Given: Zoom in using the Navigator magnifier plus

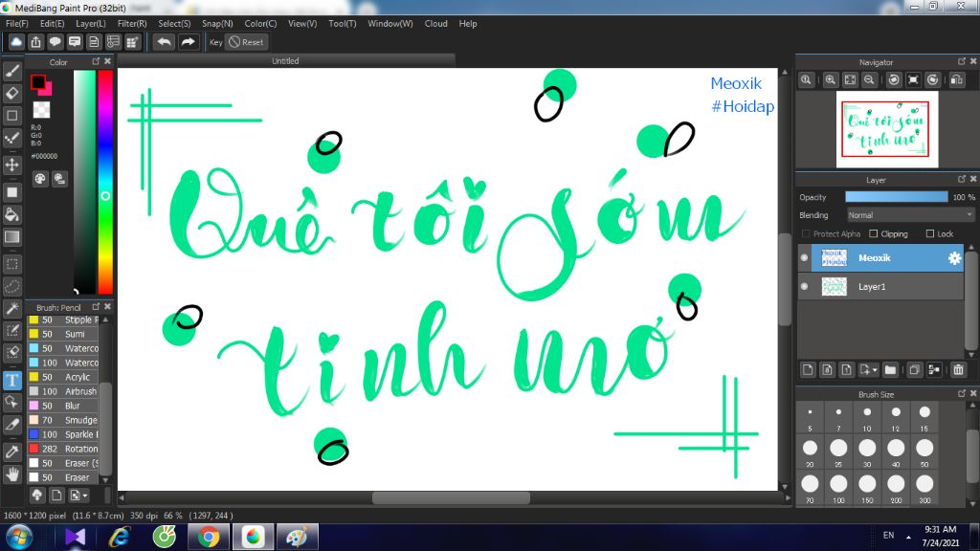Looking at the screenshot, I should [x=830, y=80].
